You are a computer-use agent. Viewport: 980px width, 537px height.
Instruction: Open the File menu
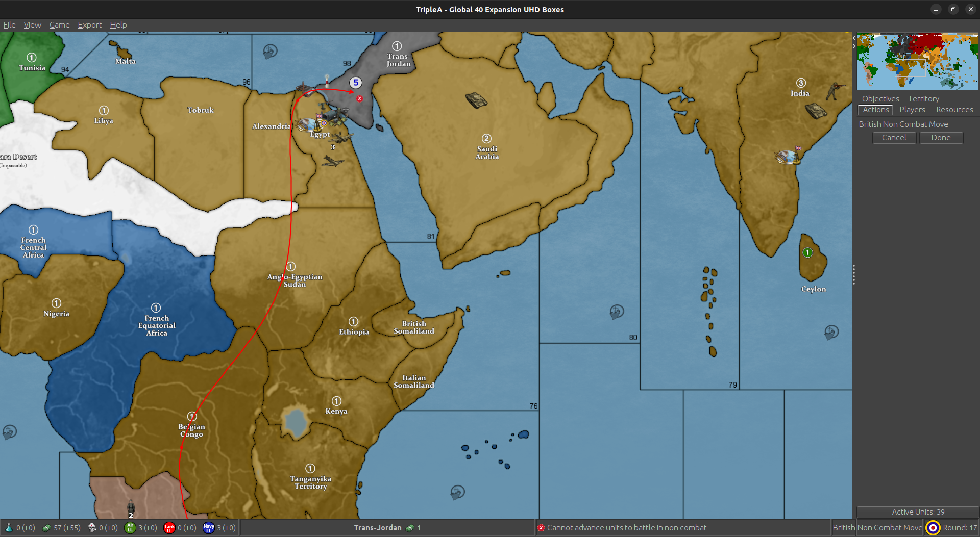pyautogui.click(x=9, y=24)
